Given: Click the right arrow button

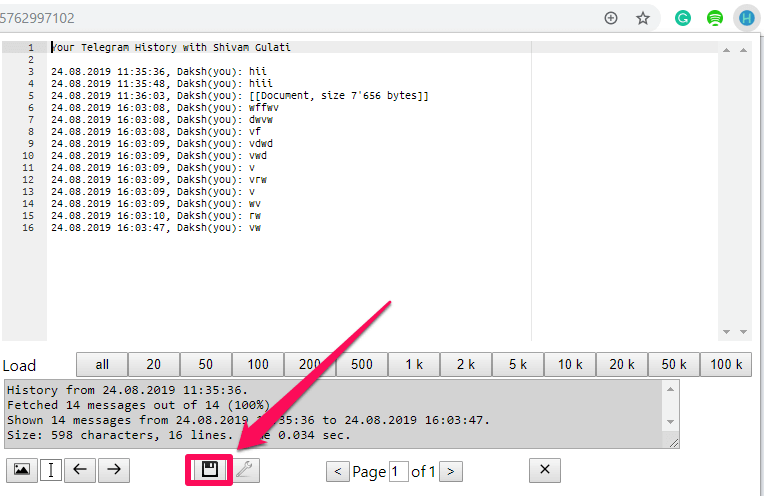Looking at the screenshot, I should (x=114, y=470).
